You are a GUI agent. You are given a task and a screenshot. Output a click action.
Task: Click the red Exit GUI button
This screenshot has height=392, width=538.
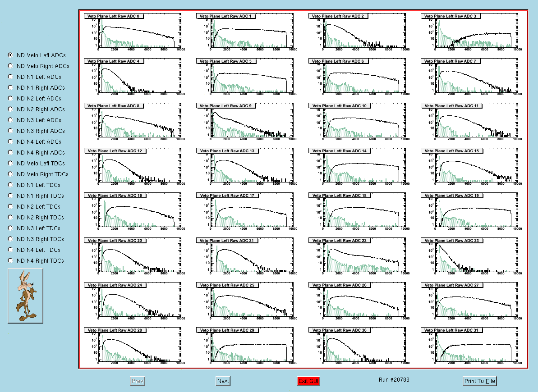click(x=308, y=381)
